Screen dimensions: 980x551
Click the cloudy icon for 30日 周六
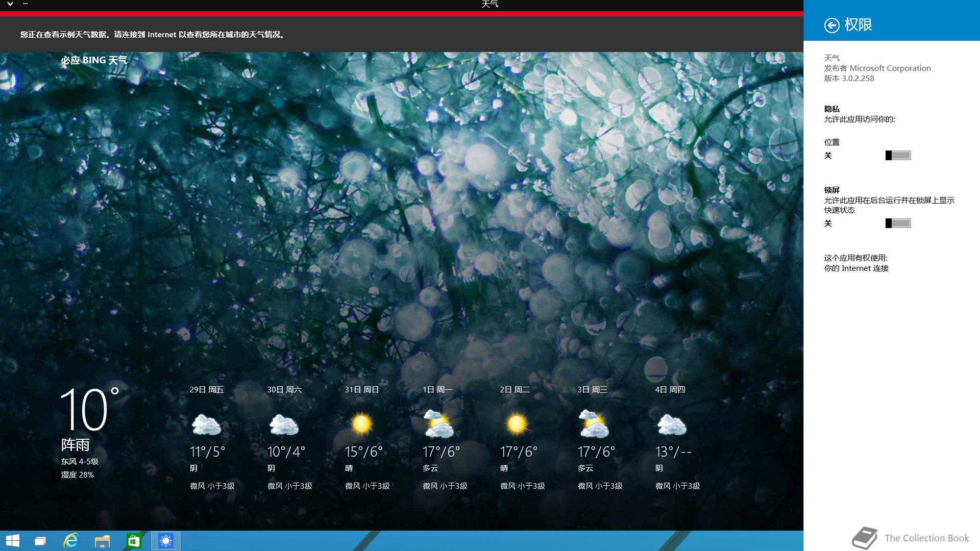[x=284, y=425]
